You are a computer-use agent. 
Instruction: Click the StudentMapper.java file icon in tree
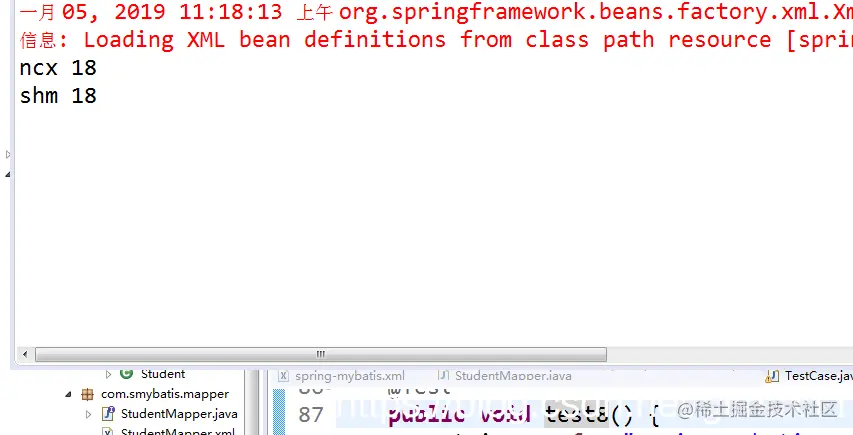108,414
